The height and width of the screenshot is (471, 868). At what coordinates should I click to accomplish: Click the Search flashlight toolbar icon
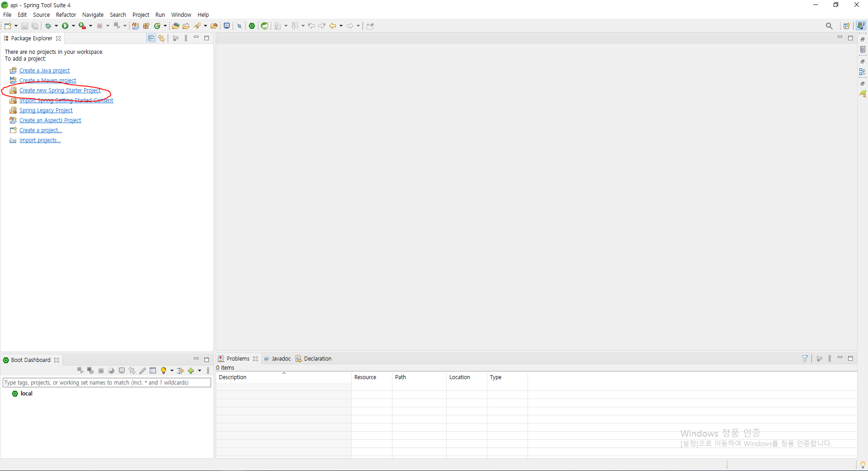(198, 26)
